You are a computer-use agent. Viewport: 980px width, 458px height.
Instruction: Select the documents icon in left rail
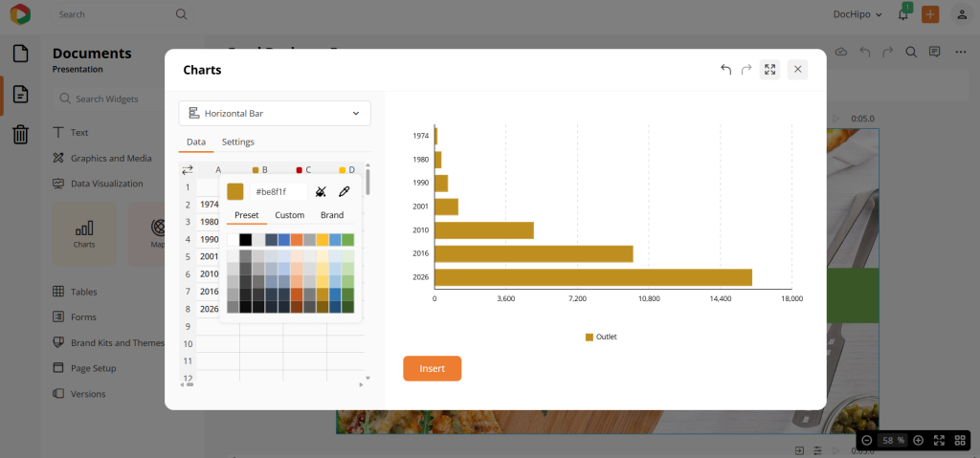(x=21, y=95)
